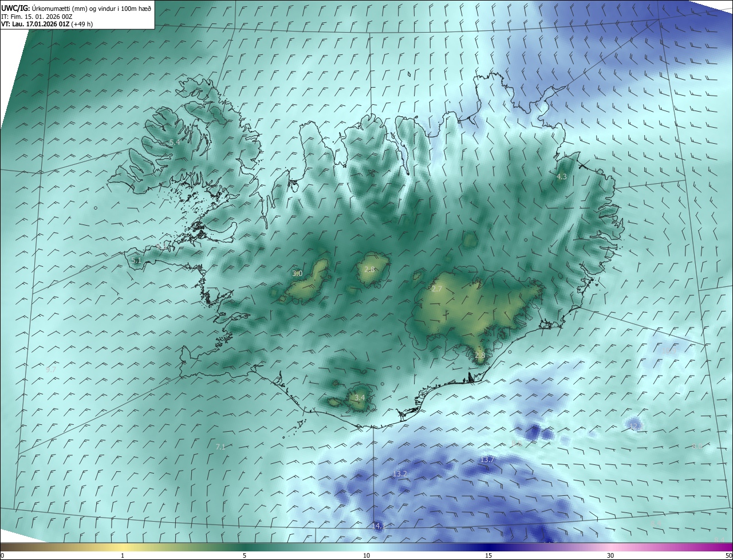
Task: Select the initial time line "IT: Fim. 15. 01. 2026 00Z"
Action: pos(38,16)
